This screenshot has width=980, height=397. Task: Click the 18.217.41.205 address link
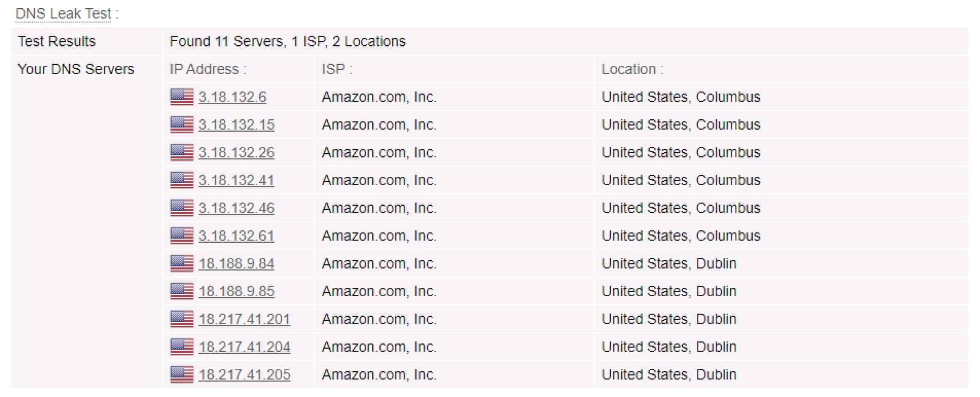[x=245, y=374]
